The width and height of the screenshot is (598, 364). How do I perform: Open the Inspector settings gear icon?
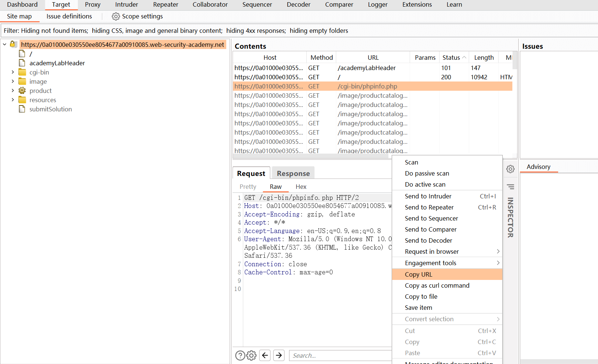510,169
